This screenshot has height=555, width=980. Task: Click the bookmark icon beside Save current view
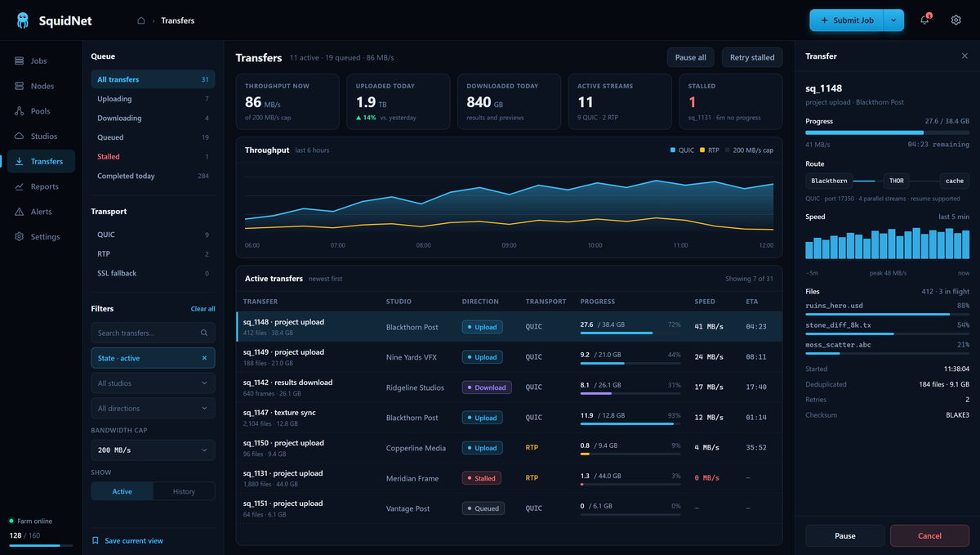point(96,540)
